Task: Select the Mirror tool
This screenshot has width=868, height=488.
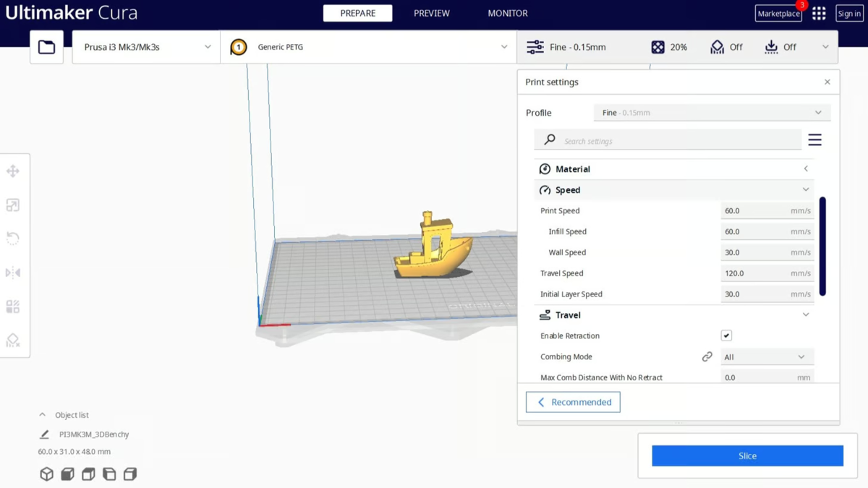Action: coord(13,273)
